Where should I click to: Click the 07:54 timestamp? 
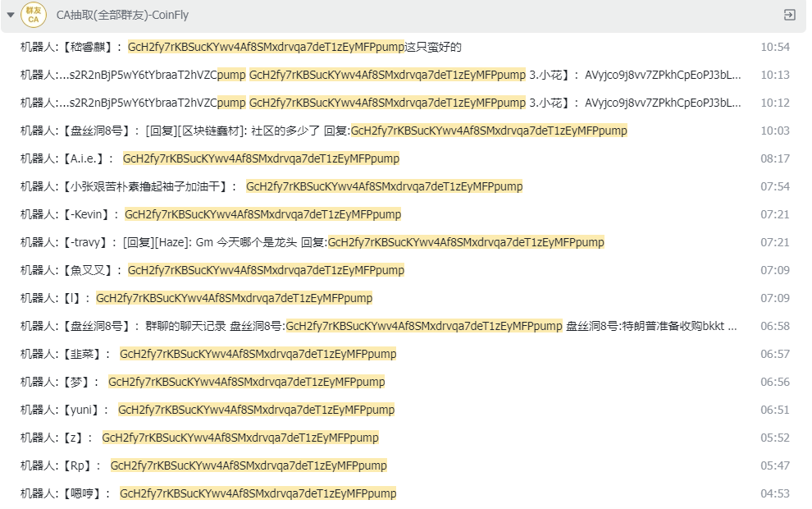775,186
